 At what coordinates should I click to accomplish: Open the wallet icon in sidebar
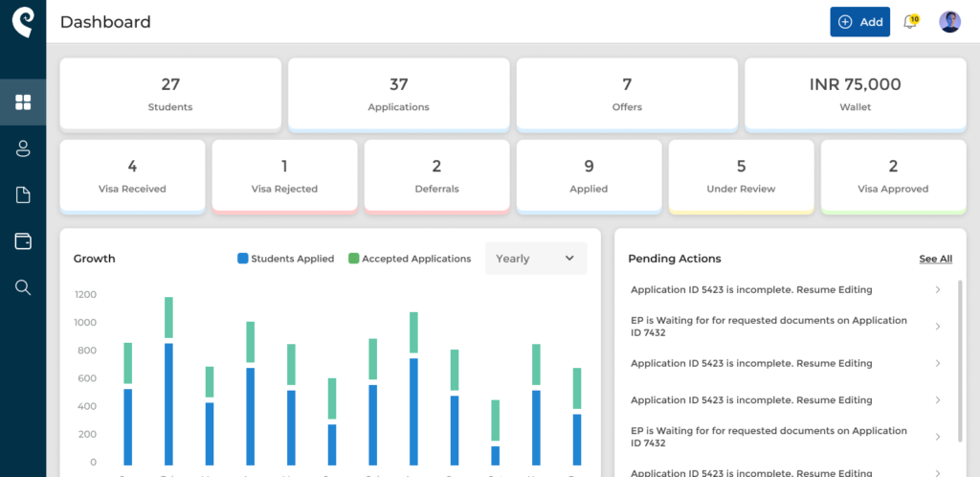(x=23, y=241)
